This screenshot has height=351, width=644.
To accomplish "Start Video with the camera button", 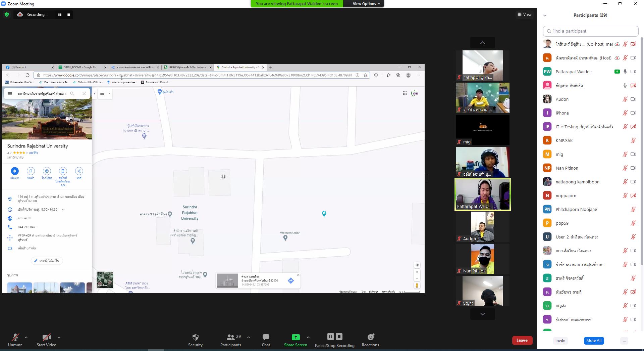I will (x=46, y=337).
